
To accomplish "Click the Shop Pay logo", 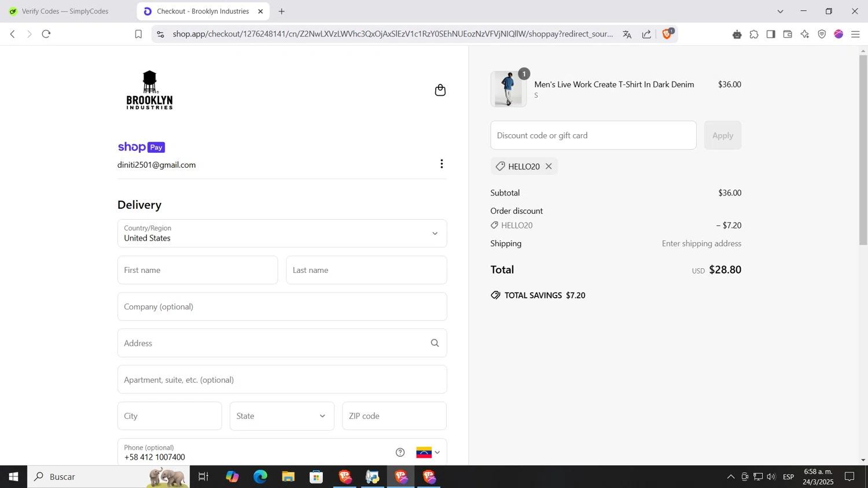I will tap(141, 147).
